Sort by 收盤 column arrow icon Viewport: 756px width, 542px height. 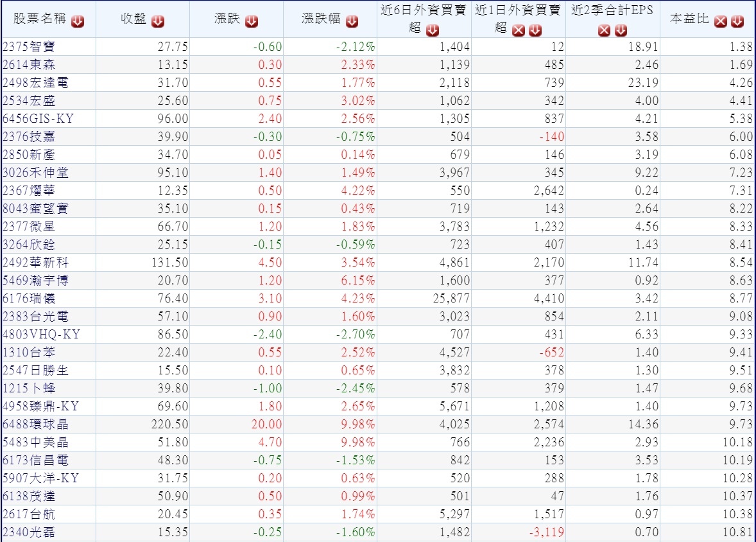[158, 21]
